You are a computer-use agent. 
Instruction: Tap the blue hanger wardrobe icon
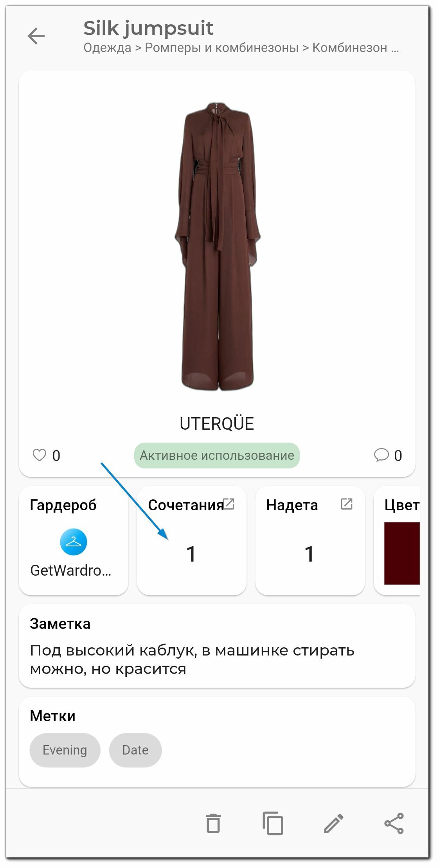(x=74, y=542)
